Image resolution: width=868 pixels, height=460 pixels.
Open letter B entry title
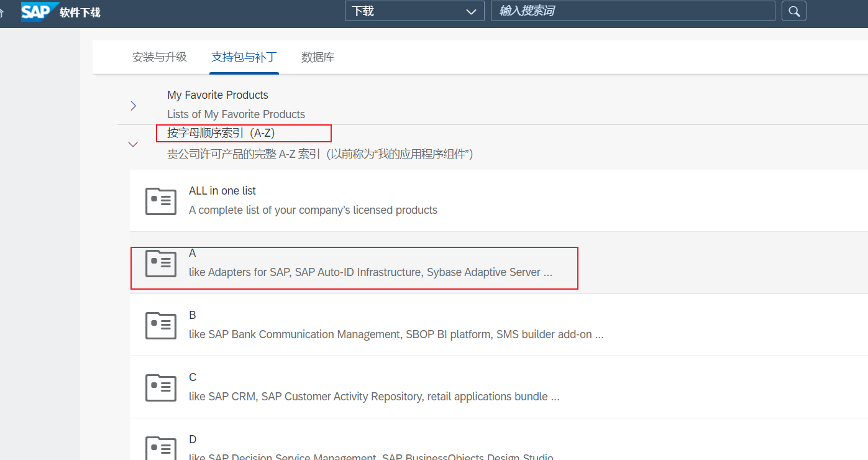(x=193, y=315)
